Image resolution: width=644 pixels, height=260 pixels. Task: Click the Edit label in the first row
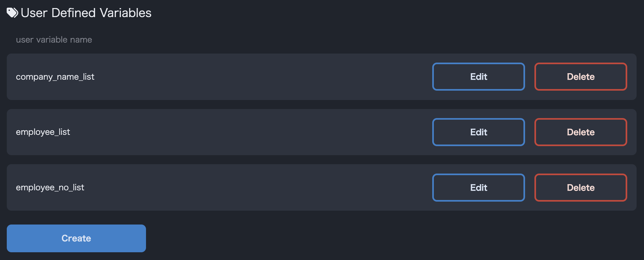click(x=478, y=77)
